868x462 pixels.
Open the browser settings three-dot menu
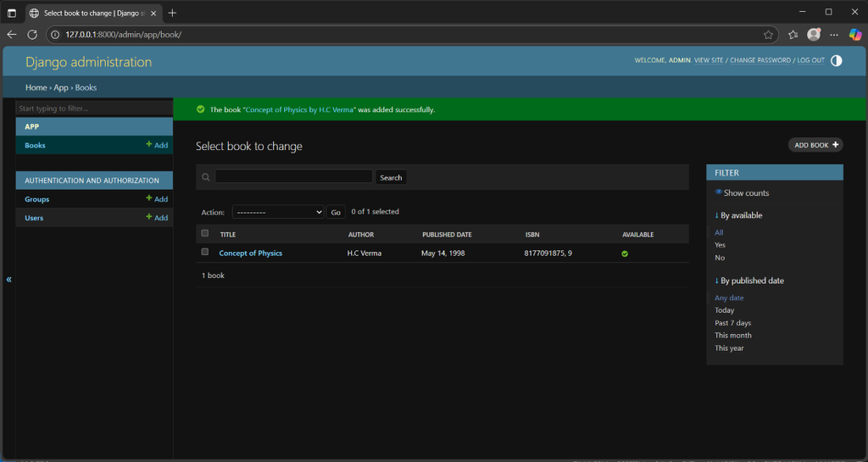834,34
